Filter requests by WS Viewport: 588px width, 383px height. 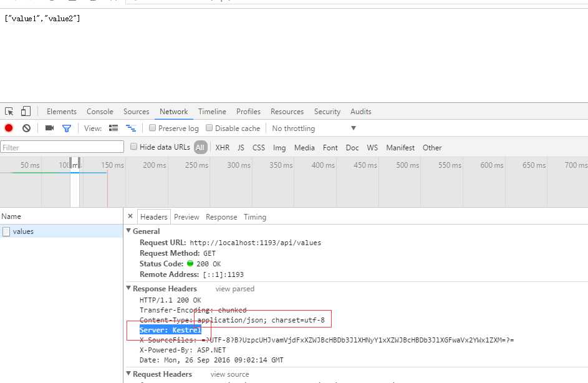tap(372, 147)
